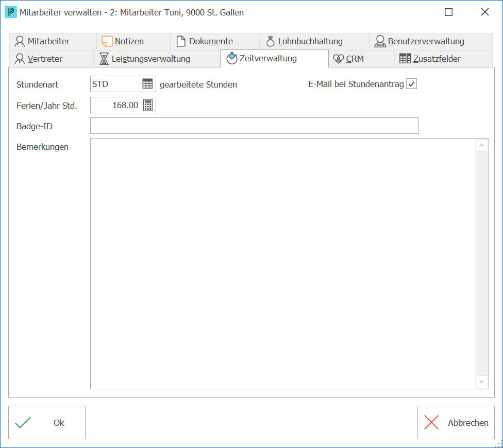Image resolution: width=503 pixels, height=448 pixels.
Task: Select the Vertreter tab
Action: point(52,59)
